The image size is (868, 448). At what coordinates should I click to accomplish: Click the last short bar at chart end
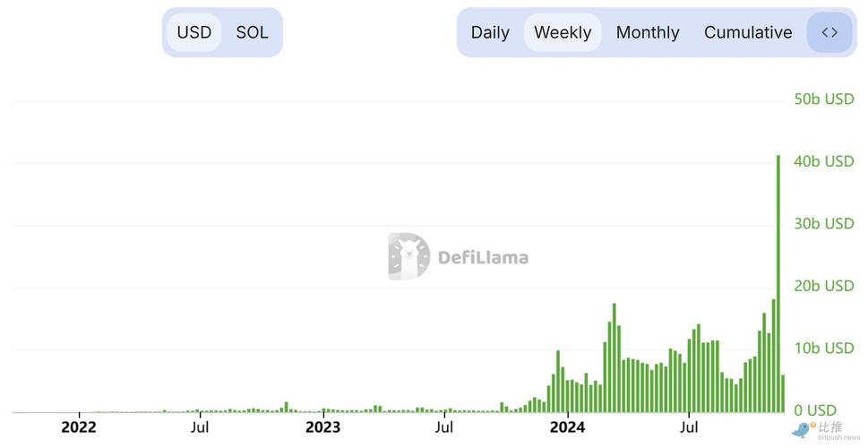coord(783,393)
